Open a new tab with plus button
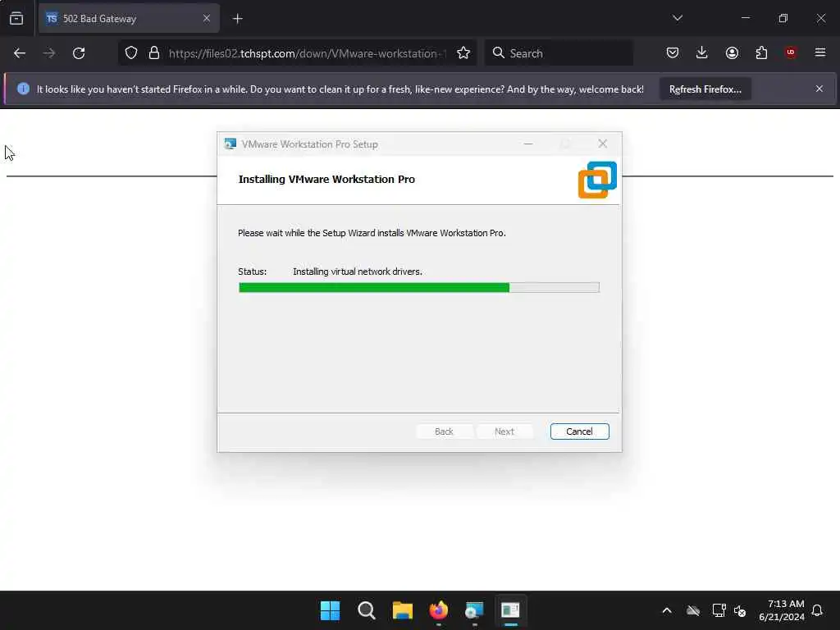 click(x=237, y=19)
